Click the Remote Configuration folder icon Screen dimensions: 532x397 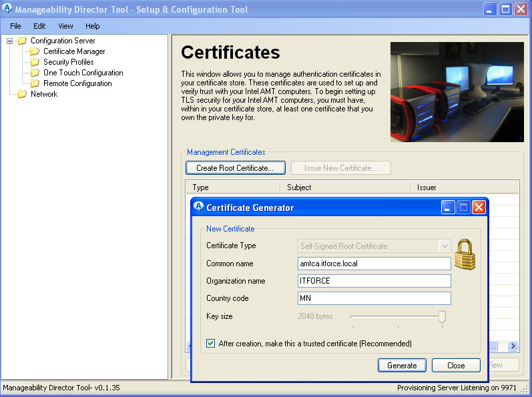click(35, 83)
